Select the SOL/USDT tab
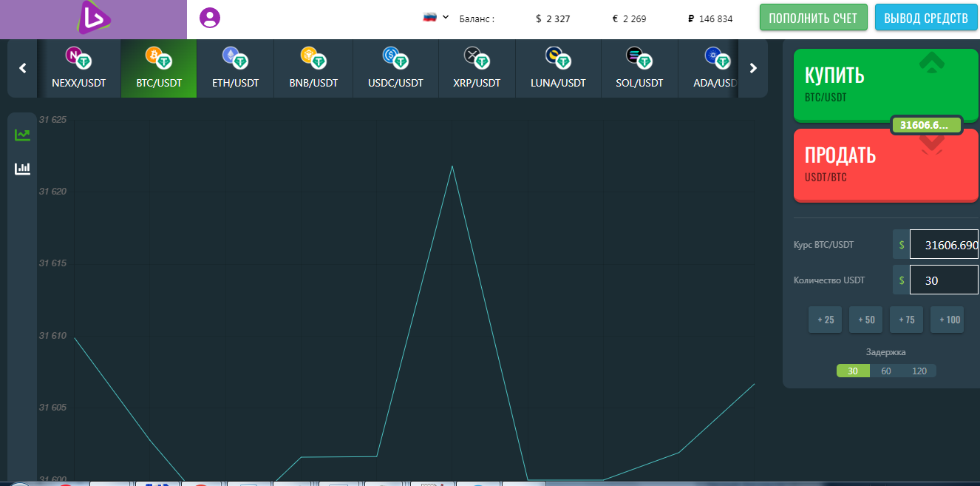This screenshot has height=486, width=980. (x=639, y=68)
